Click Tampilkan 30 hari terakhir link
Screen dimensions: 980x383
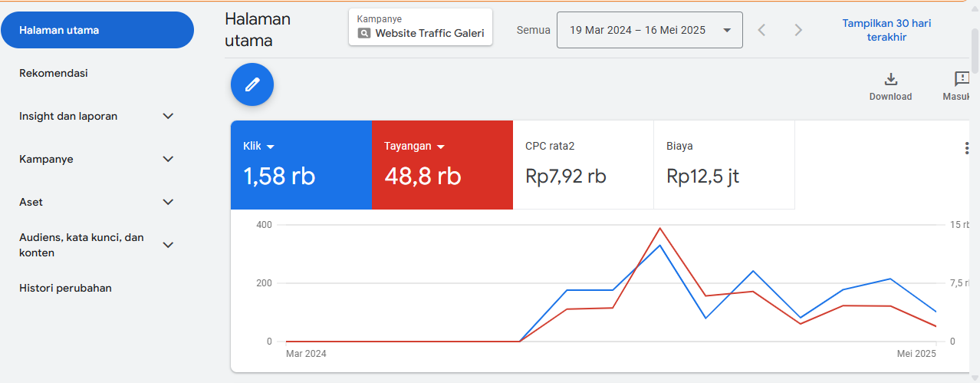pos(886,30)
